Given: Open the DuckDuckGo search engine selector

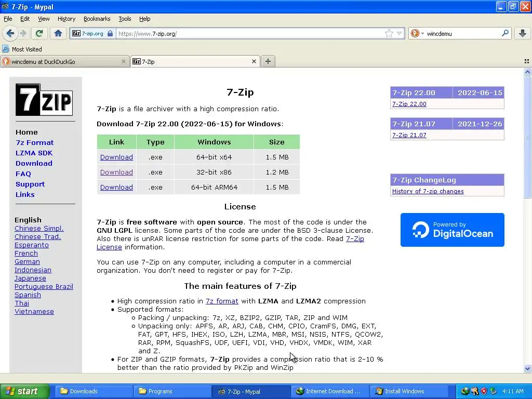Looking at the screenshot, I should click(417, 33).
